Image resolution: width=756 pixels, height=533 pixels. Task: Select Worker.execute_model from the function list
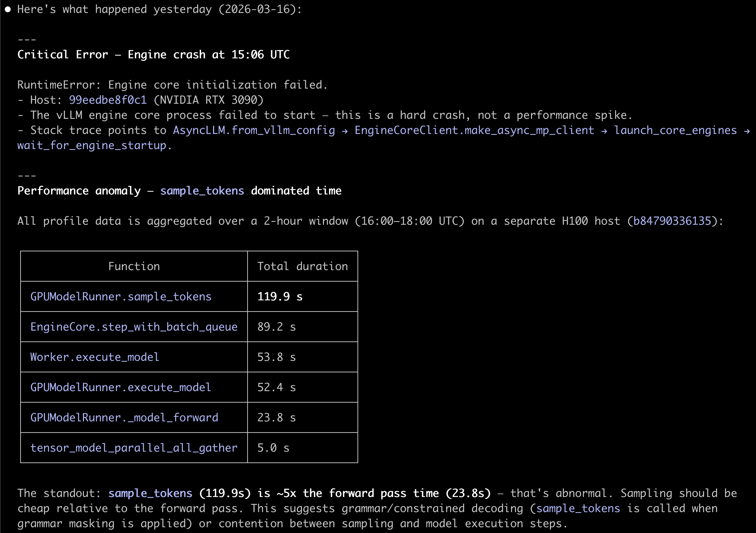pyautogui.click(x=94, y=357)
